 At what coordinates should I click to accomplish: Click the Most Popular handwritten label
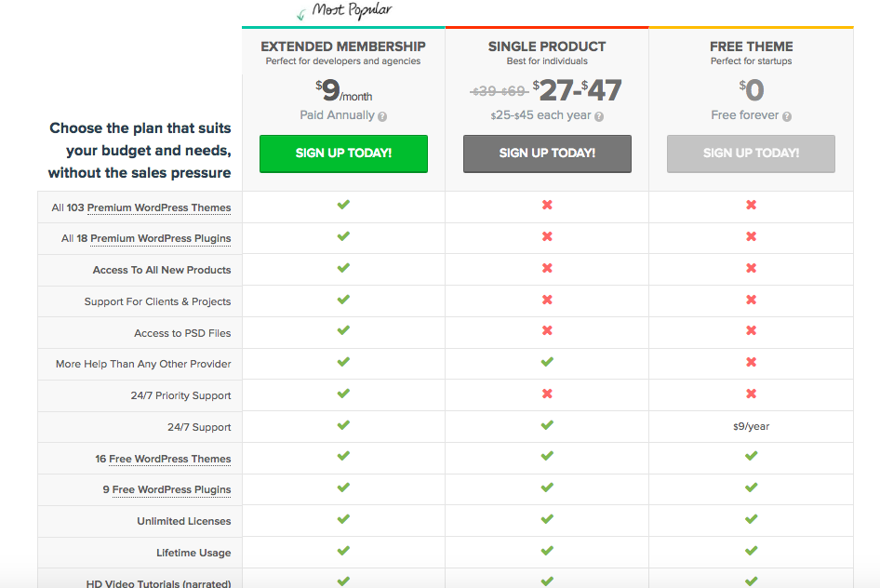[x=352, y=10]
